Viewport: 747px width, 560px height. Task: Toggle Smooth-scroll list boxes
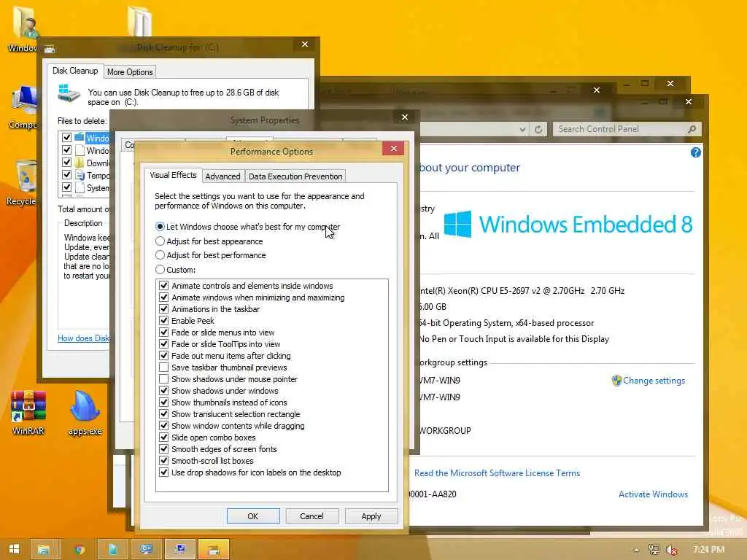tap(164, 461)
